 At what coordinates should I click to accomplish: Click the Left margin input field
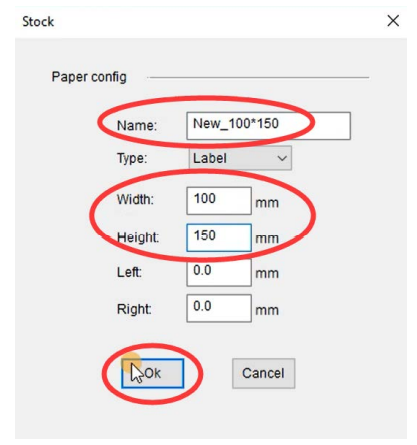tap(219, 273)
